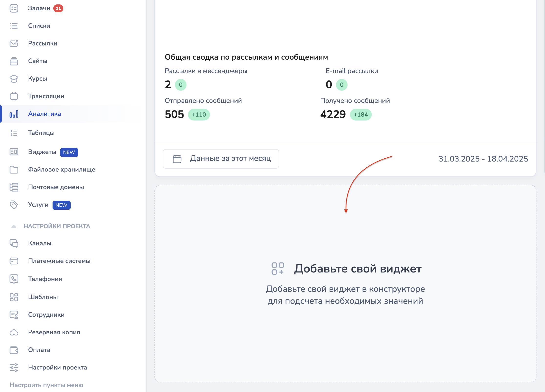Open the Таблицы menu item
Screen dimensions: 545x392
(x=41, y=133)
